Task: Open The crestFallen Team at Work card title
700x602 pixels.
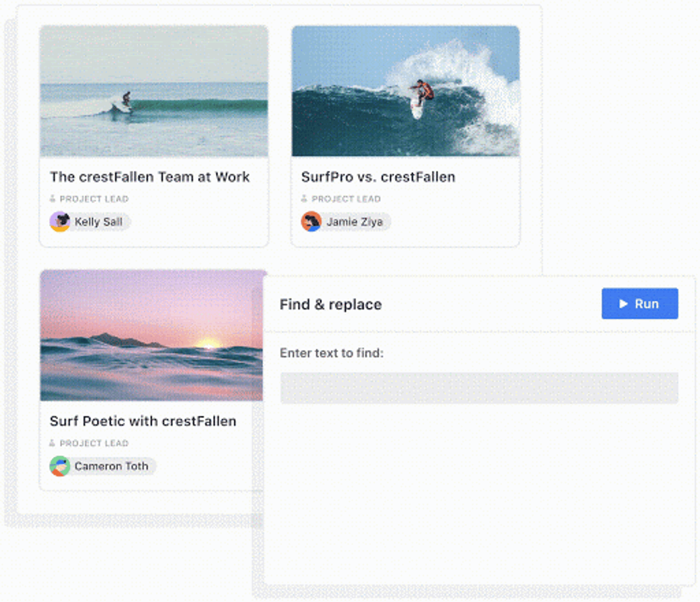Action: click(150, 177)
